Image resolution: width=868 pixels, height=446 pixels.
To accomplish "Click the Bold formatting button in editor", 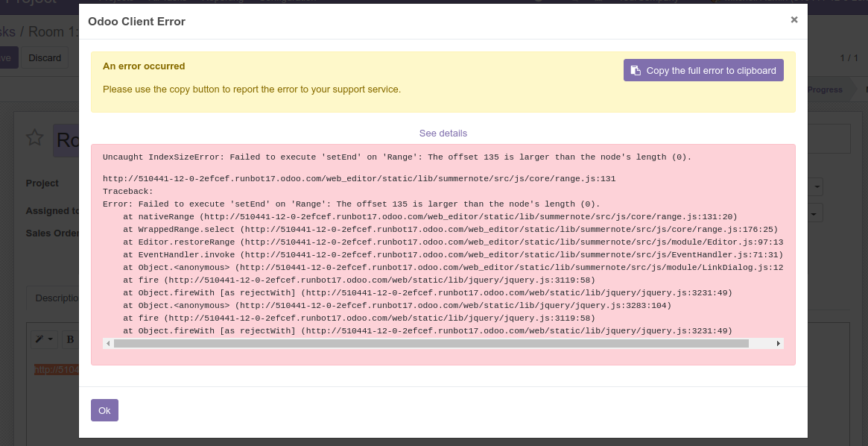I will (70, 339).
